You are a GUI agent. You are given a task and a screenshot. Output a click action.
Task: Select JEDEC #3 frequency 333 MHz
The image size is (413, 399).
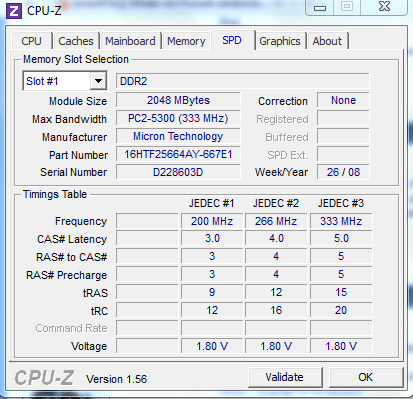341,221
